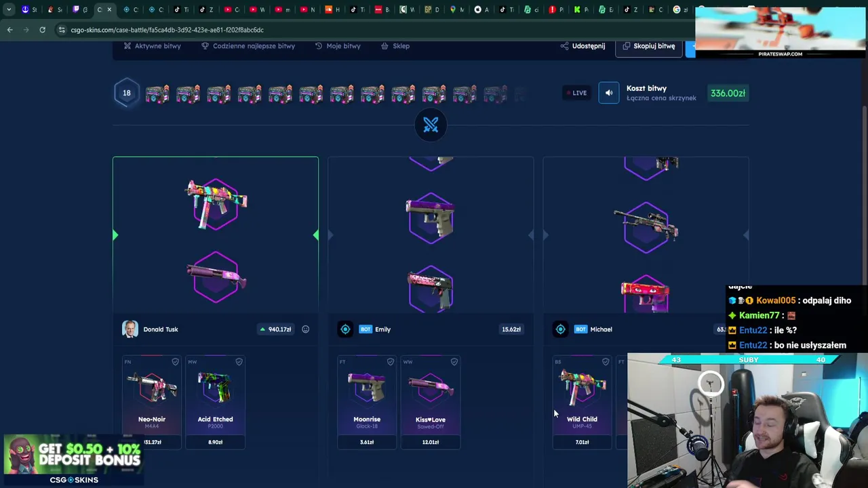Screen dimensions: 868x488
Task: Click the BOT badge next to Michael
Action: click(580, 329)
